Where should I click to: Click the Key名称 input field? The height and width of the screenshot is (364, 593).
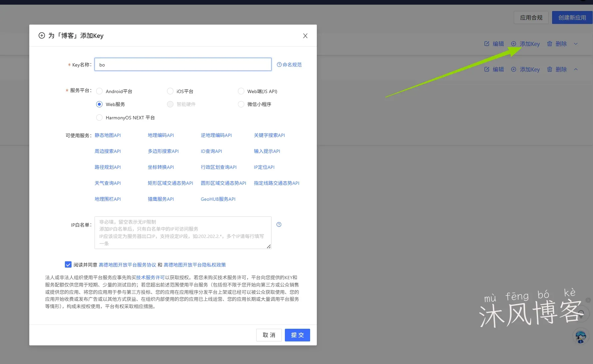[182, 64]
